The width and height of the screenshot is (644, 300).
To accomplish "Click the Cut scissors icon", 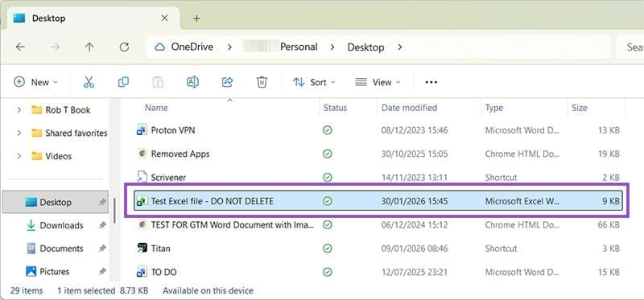I will coord(89,82).
